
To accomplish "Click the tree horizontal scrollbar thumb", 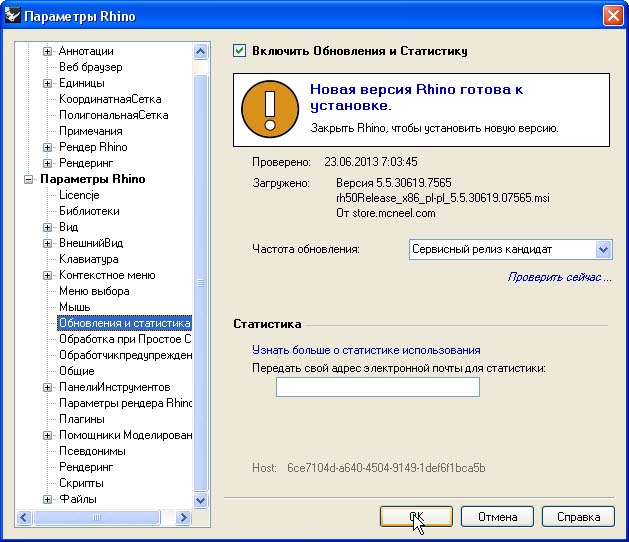I will click(97, 517).
